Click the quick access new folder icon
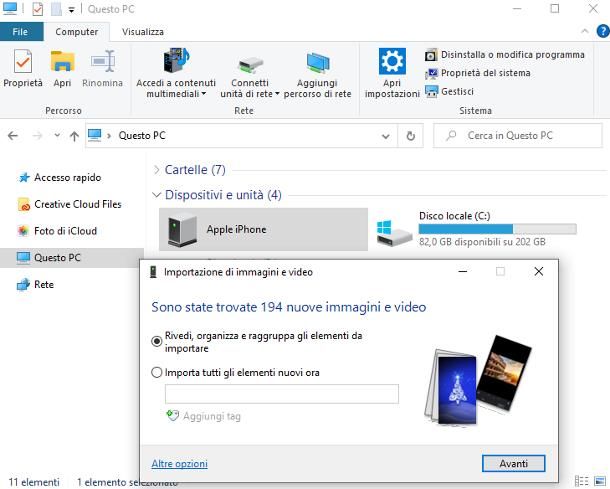 tap(56, 9)
